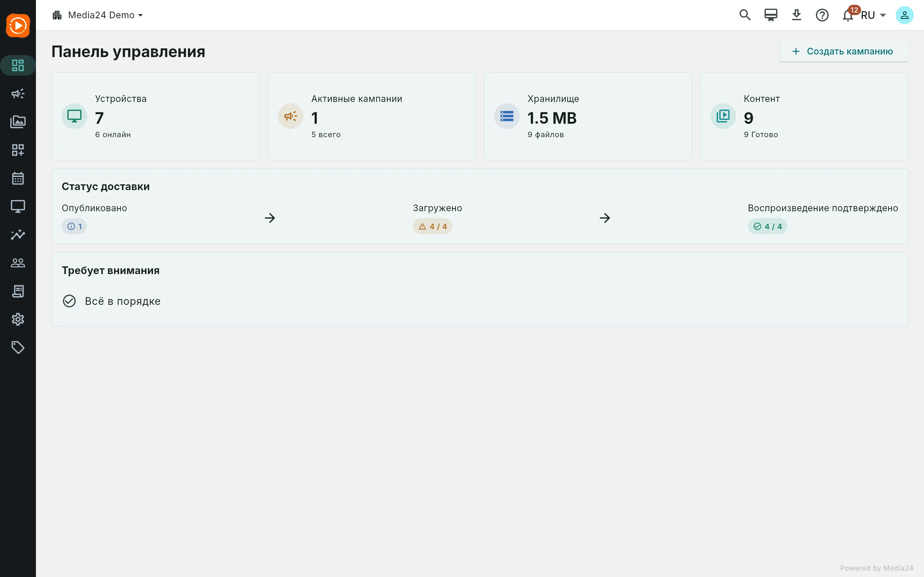Image resolution: width=924 pixels, height=577 pixels.
Task: Open the media library sidebar icon
Action: 18,122
